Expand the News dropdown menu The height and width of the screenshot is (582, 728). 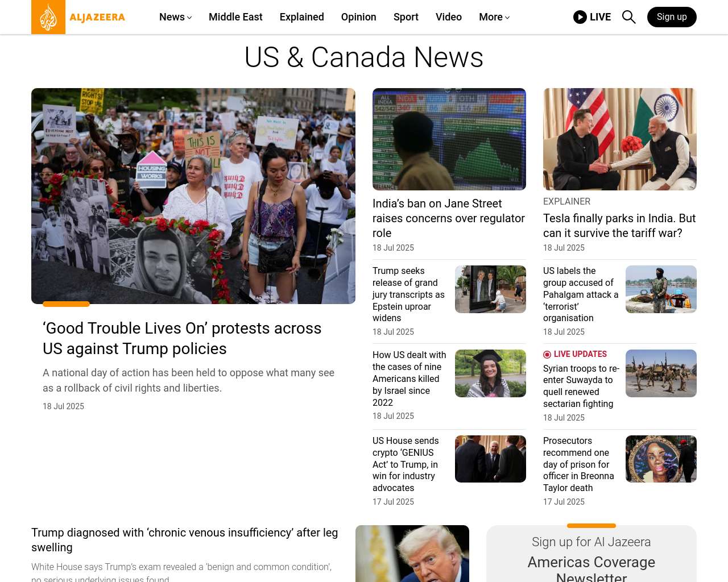tap(175, 17)
